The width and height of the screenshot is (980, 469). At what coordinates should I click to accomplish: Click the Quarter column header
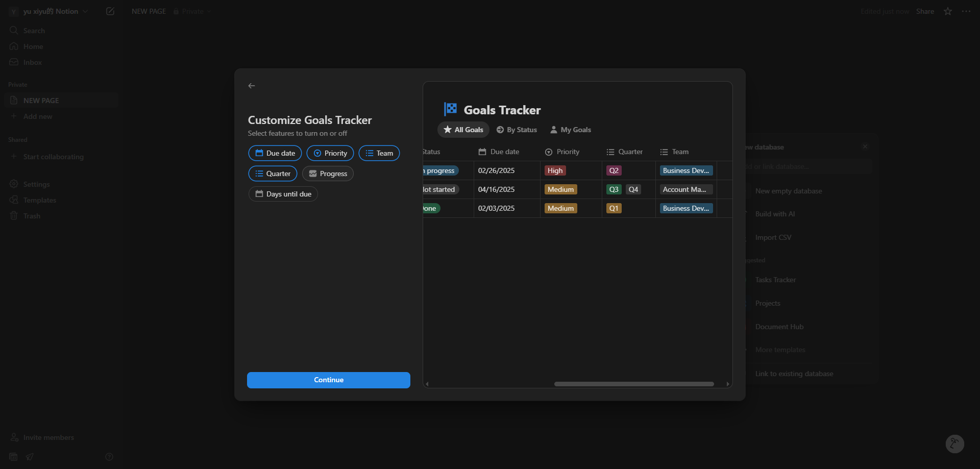click(624, 152)
